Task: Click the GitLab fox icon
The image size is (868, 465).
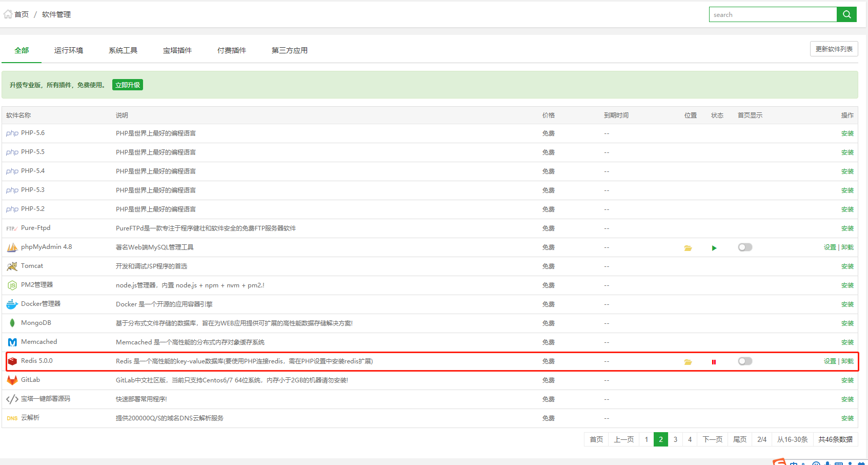Action: [x=12, y=380]
